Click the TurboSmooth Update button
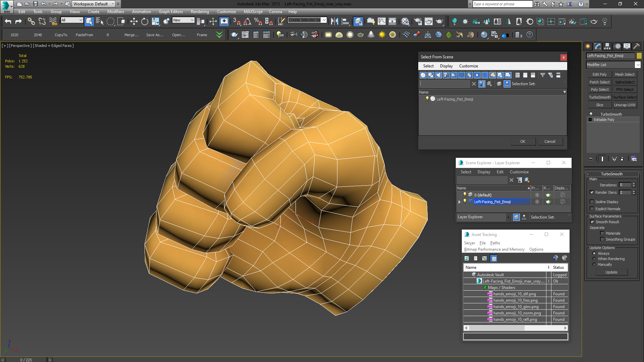This screenshot has height=362, width=644. (x=611, y=272)
